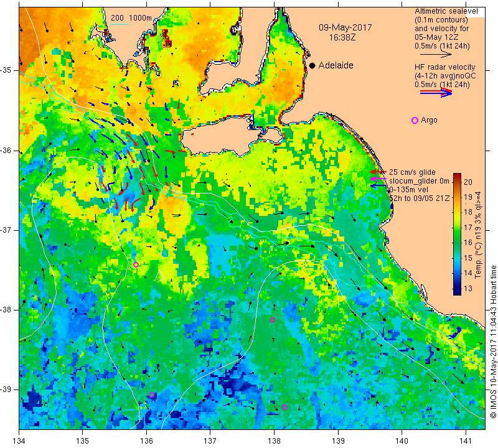Screen dimensions: 498x448
Task: Click the longitude label 135
Action: pyautogui.click(x=83, y=441)
